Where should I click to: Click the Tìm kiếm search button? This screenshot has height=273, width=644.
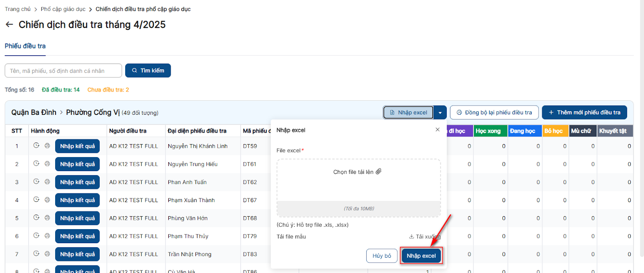tap(148, 70)
